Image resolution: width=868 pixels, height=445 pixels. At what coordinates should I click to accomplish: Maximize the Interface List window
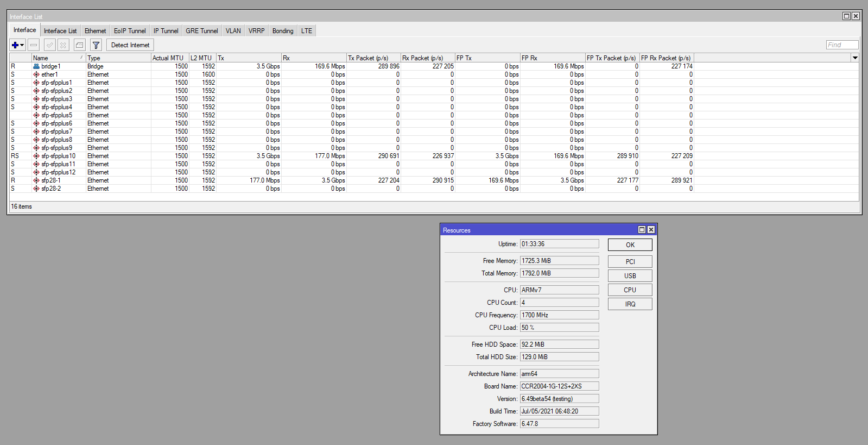coord(846,16)
